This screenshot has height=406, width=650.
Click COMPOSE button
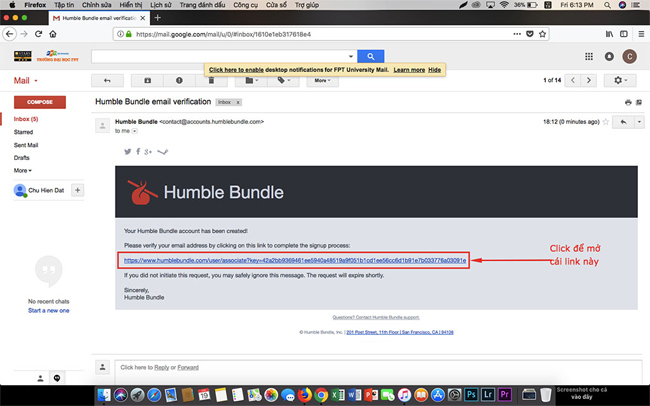pyautogui.click(x=40, y=102)
